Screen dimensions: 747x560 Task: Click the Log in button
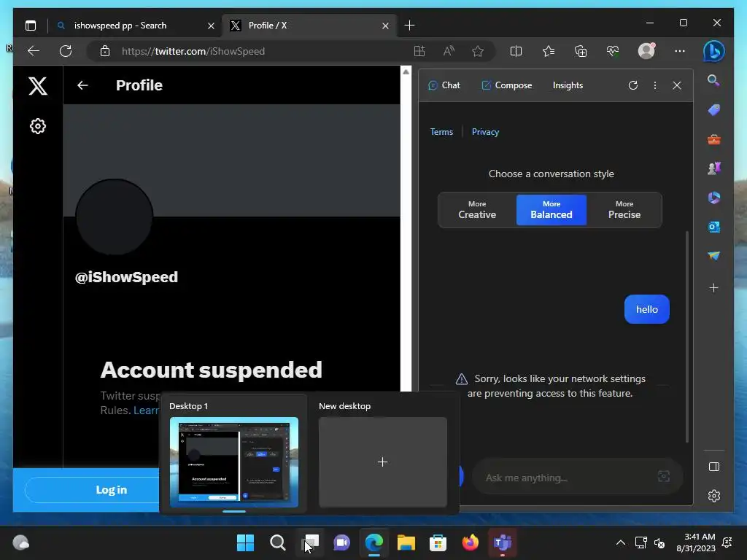[92, 489]
